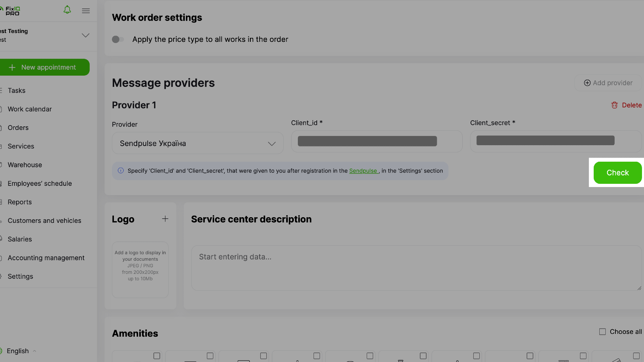This screenshot has width=644, height=362.
Task: Click the Client_id input field
Action: (x=376, y=142)
